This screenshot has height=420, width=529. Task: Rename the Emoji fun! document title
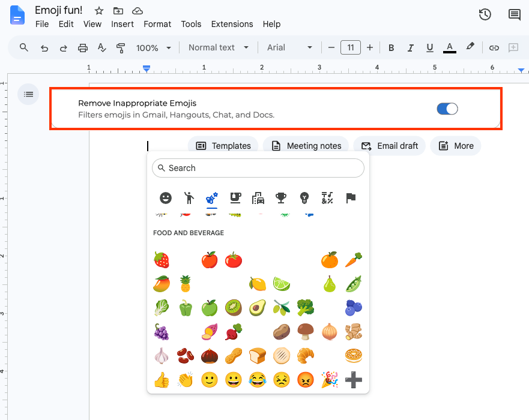pyautogui.click(x=59, y=10)
